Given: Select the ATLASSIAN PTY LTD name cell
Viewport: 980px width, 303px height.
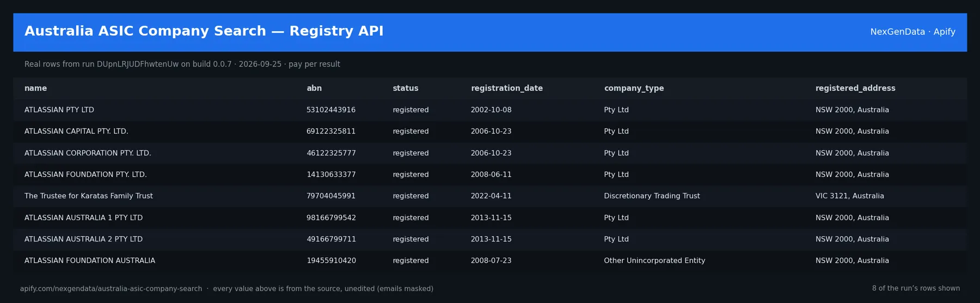Looking at the screenshot, I should (x=59, y=110).
